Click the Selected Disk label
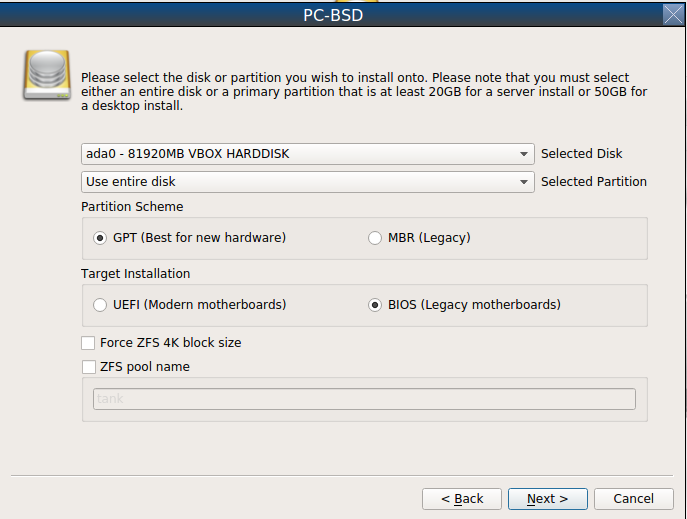This screenshot has height=519, width=687. point(581,154)
